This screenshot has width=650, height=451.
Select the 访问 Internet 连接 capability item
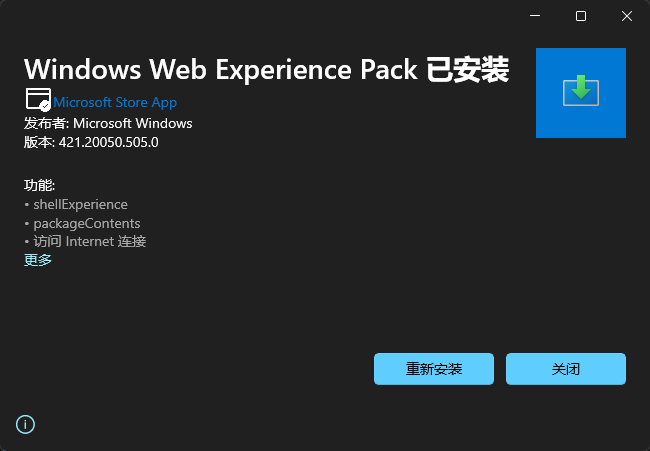click(90, 241)
